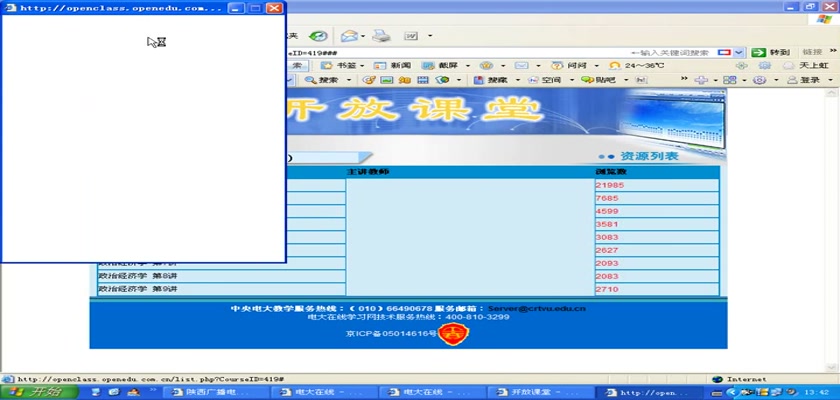Click the 截屏 screenshot tool
The image size is (840, 400).
pos(440,65)
